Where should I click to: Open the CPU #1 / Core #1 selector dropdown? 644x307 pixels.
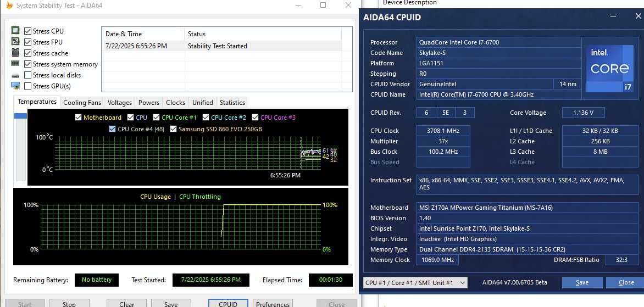coord(415,282)
